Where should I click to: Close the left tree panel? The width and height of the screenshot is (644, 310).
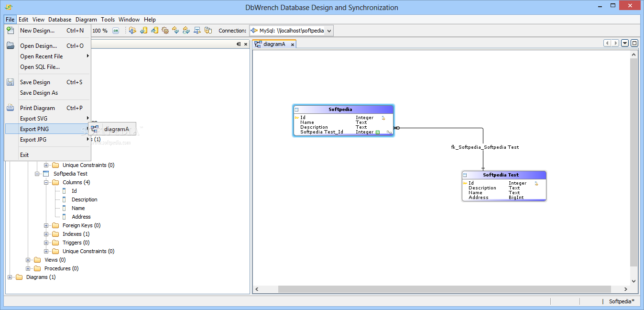(x=246, y=44)
